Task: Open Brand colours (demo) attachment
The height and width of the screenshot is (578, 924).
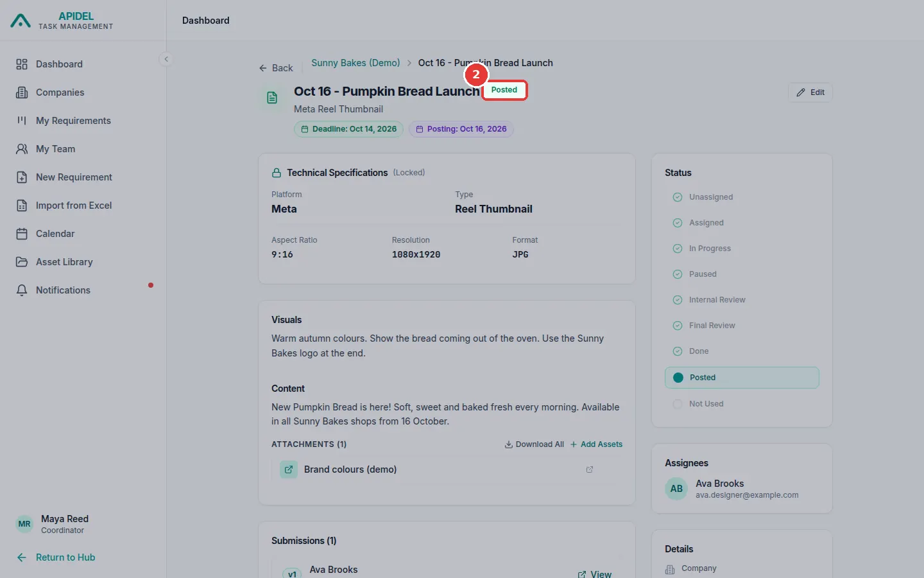Action: (350, 469)
